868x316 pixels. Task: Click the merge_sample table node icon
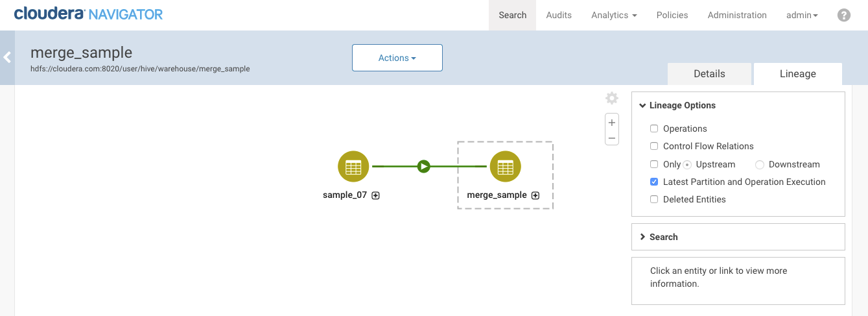(505, 167)
